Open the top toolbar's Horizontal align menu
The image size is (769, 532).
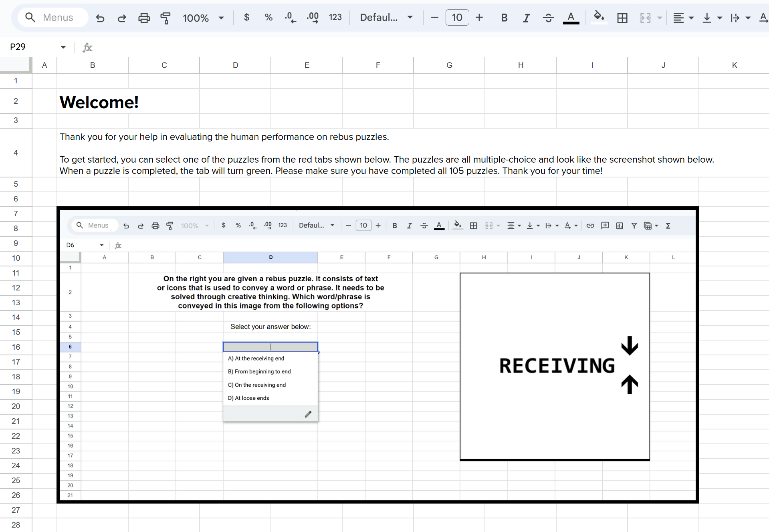pos(682,18)
